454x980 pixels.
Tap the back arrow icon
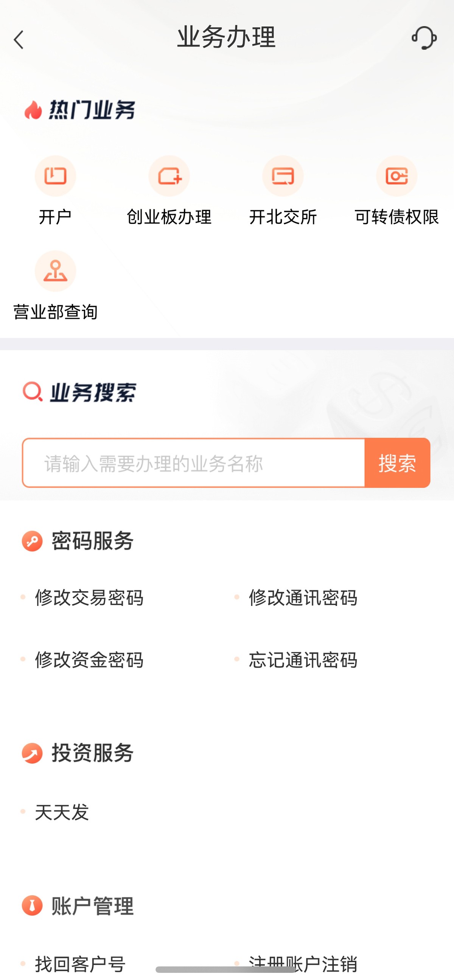pos(19,40)
